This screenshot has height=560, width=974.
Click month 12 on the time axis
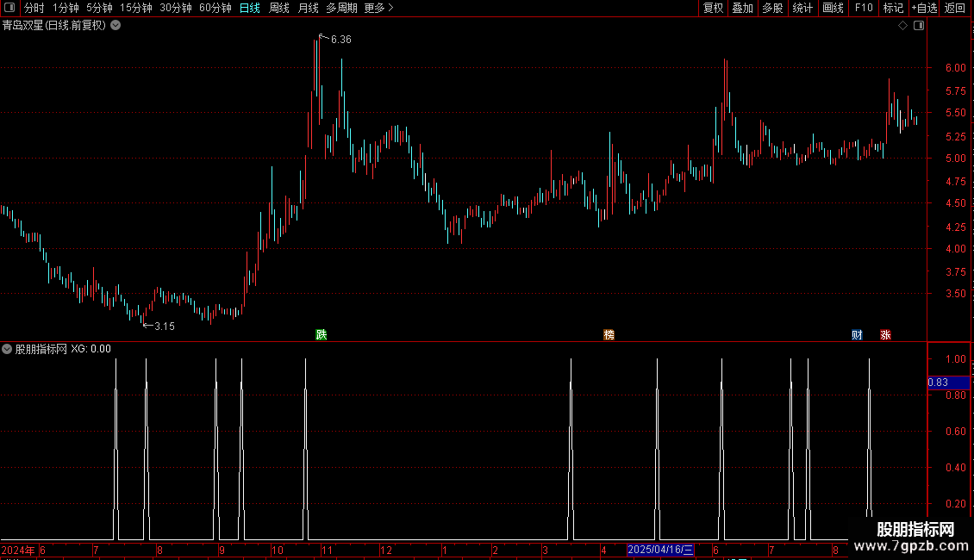point(386,550)
